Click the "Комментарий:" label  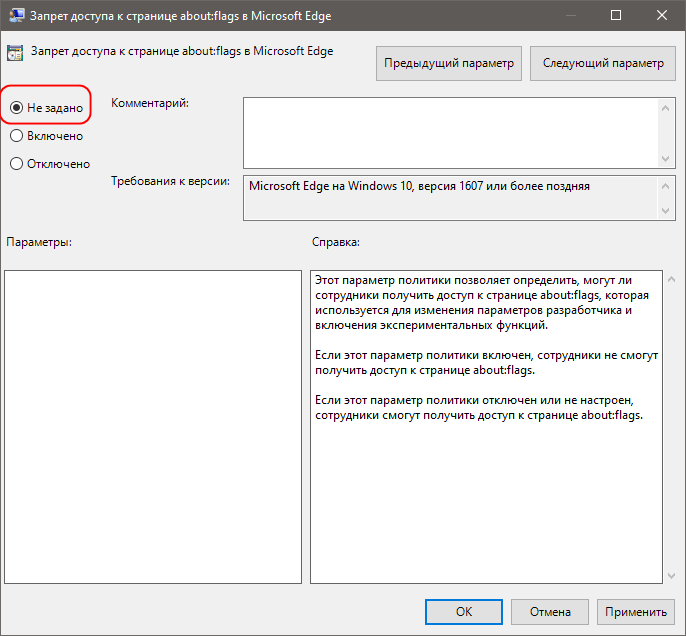[150, 103]
